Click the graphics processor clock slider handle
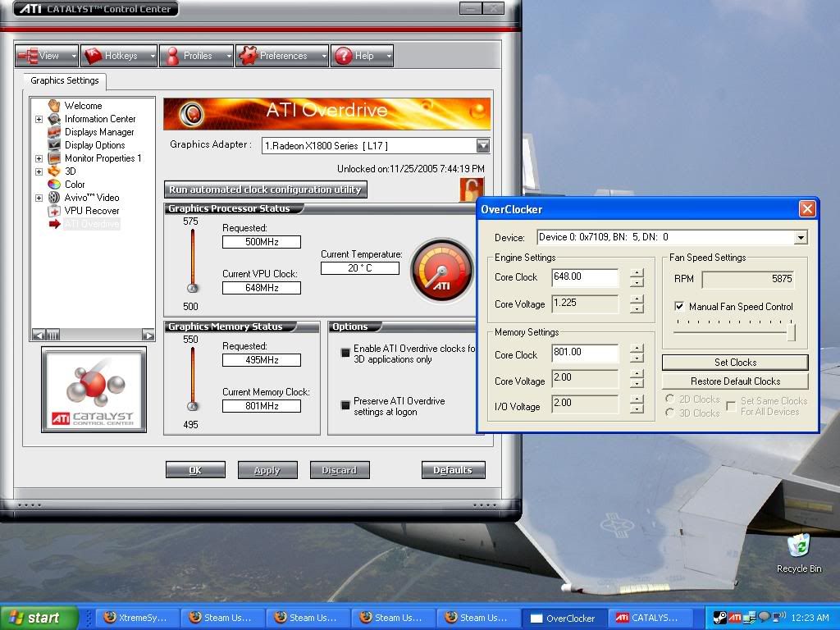Image resolution: width=840 pixels, height=630 pixels. pos(193,288)
